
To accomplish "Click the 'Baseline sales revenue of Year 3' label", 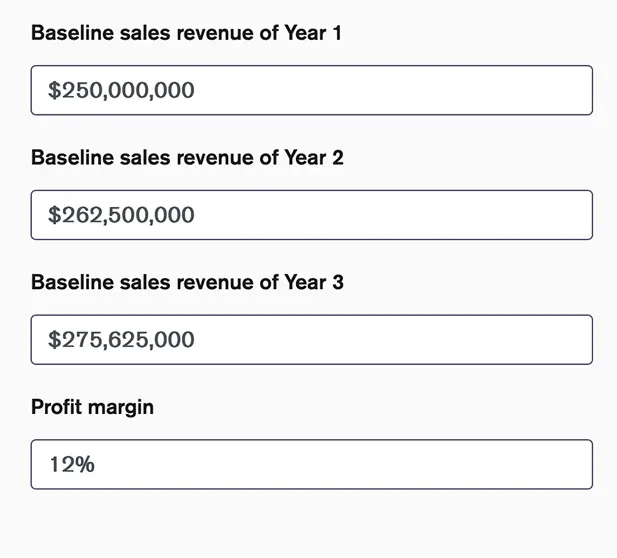I will [187, 282].
